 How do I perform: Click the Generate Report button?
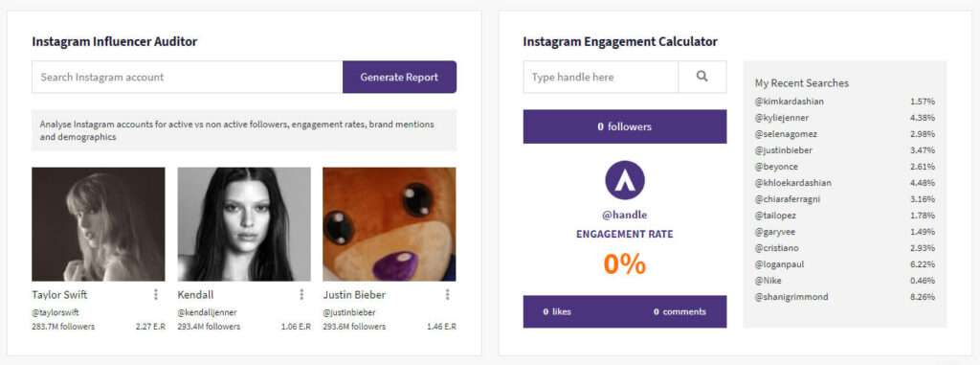(399, 77)
